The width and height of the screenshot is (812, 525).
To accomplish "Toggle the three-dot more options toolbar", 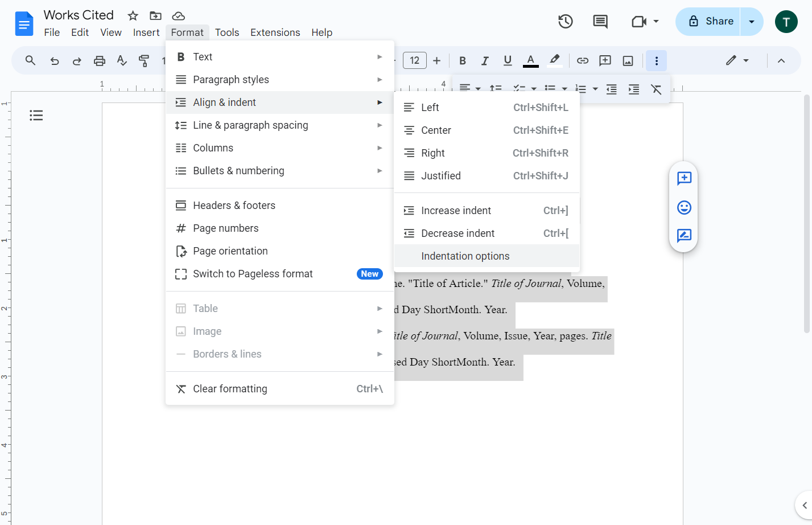I will [657, 60].
